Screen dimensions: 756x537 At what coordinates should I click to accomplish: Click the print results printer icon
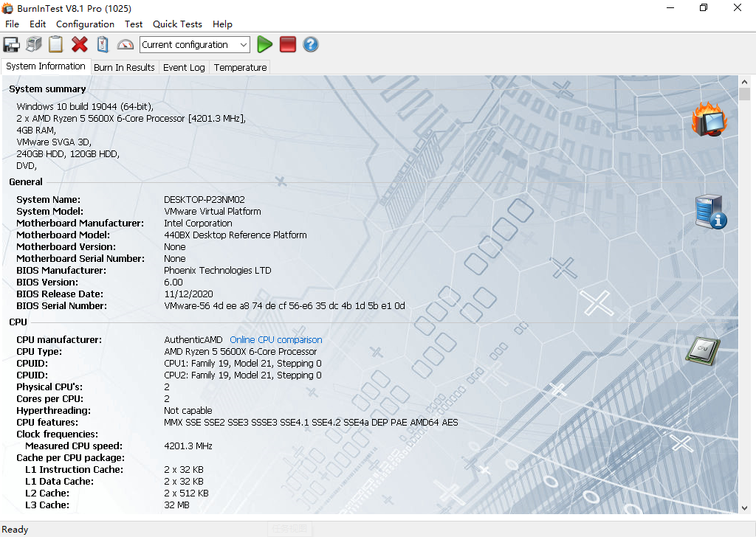(x=34, y=45)
